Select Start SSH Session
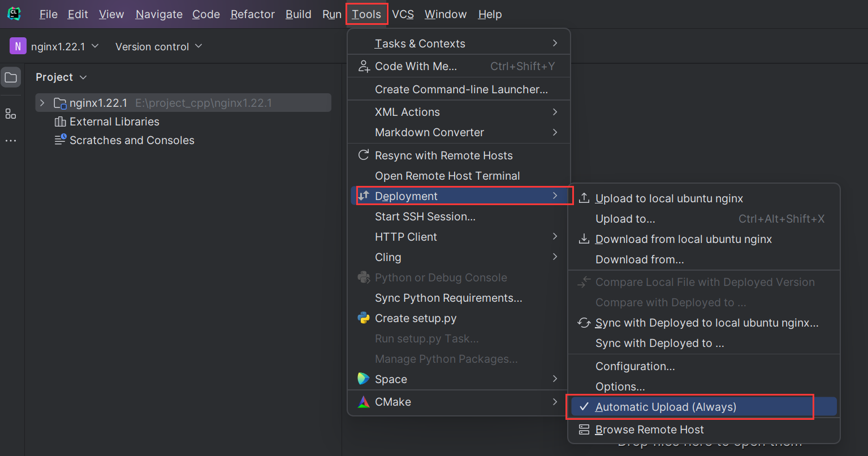 tap(459, 216)
